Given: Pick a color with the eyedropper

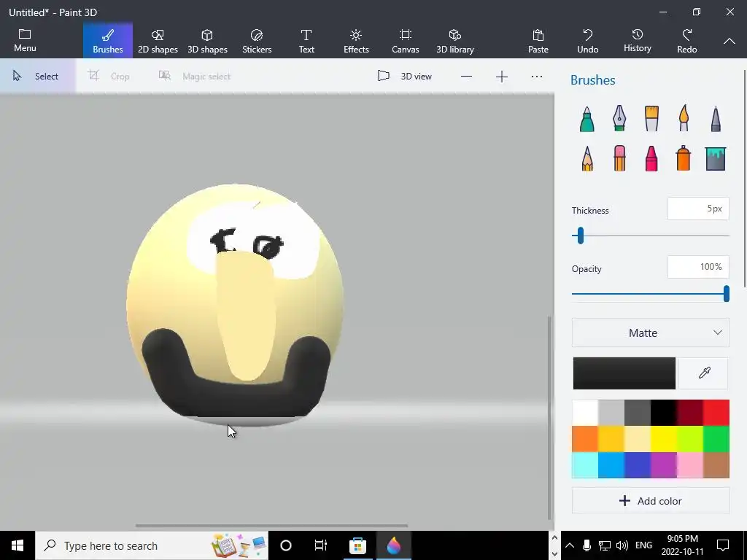Looking at the screenshot, I should (704, 373).
